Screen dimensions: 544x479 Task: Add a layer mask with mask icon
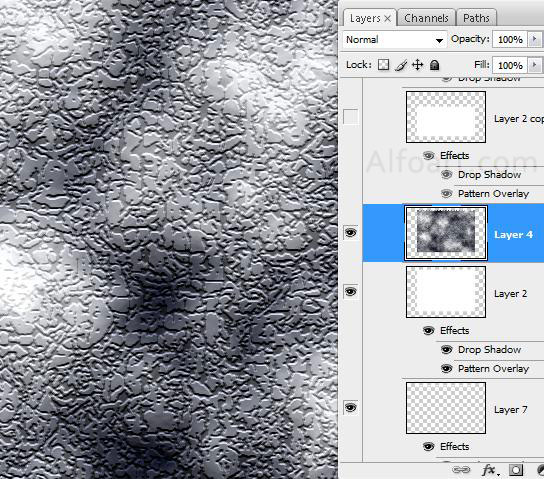tap(516, 470)
